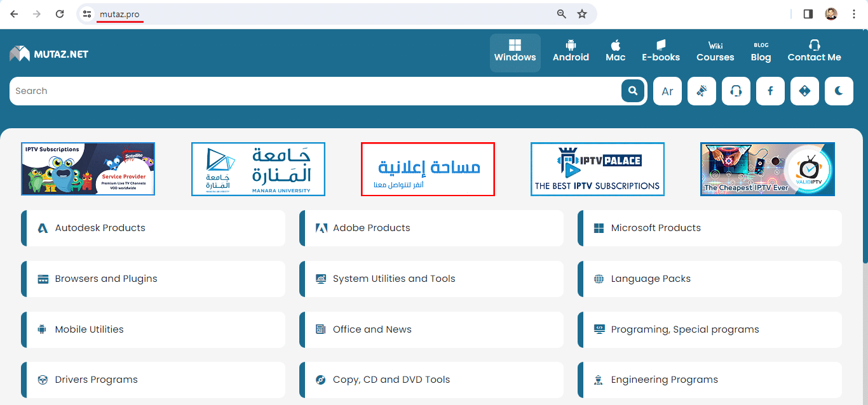Toggle dark mode with the moon icon

(x=839, y=91)
